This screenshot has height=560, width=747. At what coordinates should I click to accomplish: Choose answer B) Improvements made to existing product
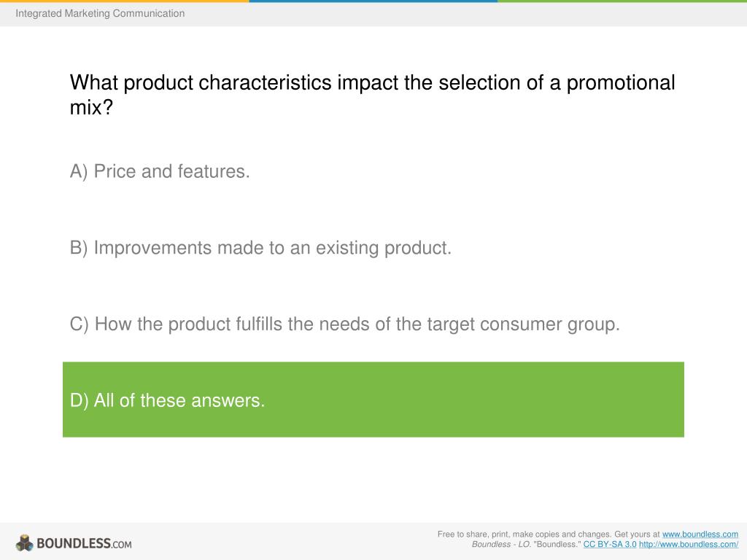[260, 248]
